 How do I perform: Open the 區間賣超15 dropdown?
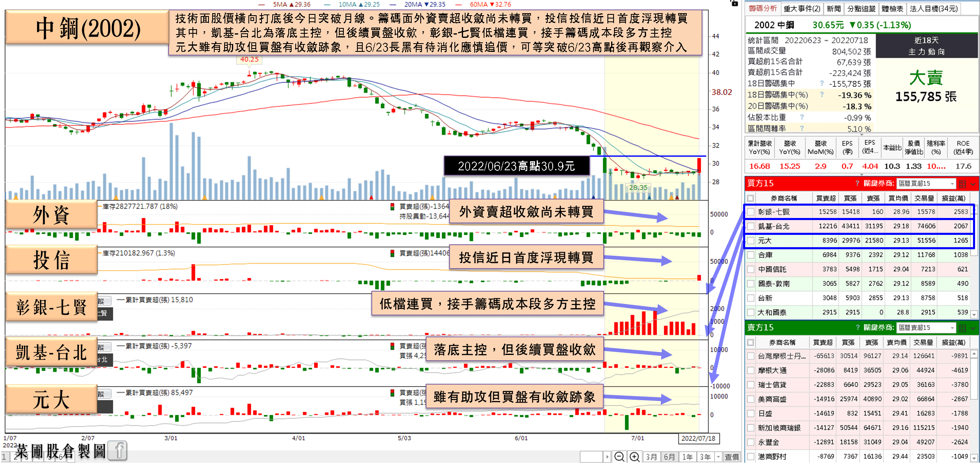coord(952,328)
